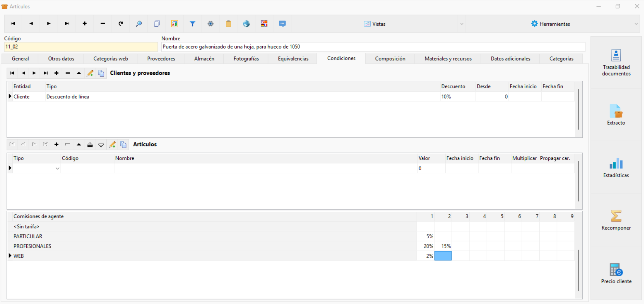Click the blue filter funnel icon
The height and width of the screenshot is (304, 644).
click(x=193, y=24)
